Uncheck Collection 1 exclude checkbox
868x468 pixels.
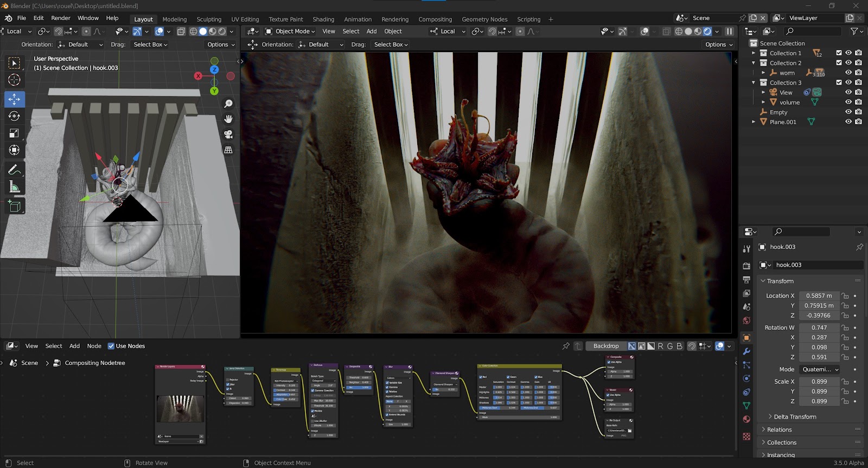pos(839,53)
